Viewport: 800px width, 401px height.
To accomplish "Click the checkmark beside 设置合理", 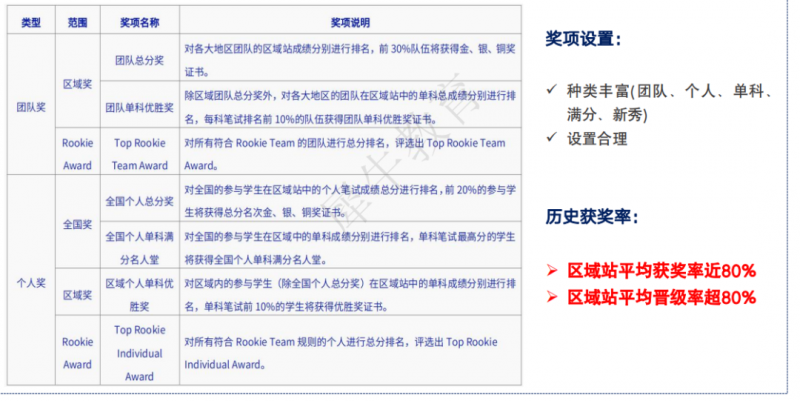I will [x=551, y=137].
